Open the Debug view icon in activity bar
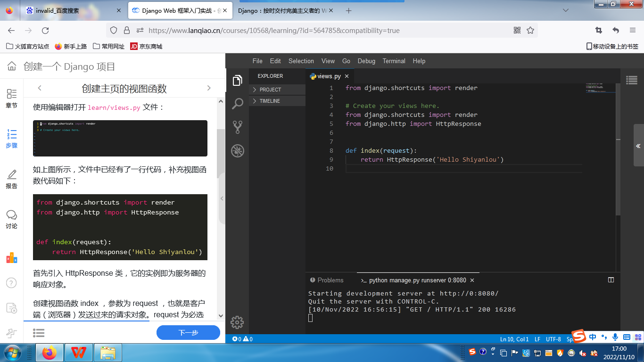This screenshot has width=644, height=362. [237, 151]
